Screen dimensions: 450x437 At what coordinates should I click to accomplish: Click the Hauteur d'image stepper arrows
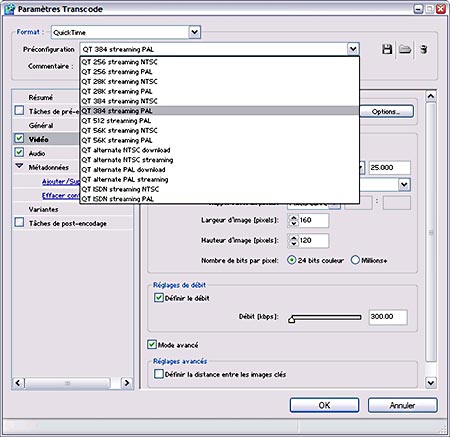[x=293, y=240]
